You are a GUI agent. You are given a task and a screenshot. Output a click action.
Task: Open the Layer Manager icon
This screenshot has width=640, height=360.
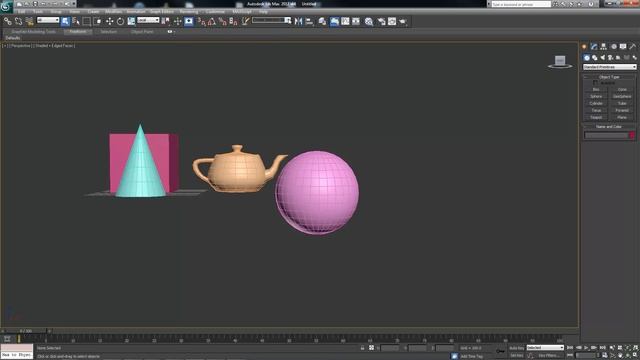[322, 21]
